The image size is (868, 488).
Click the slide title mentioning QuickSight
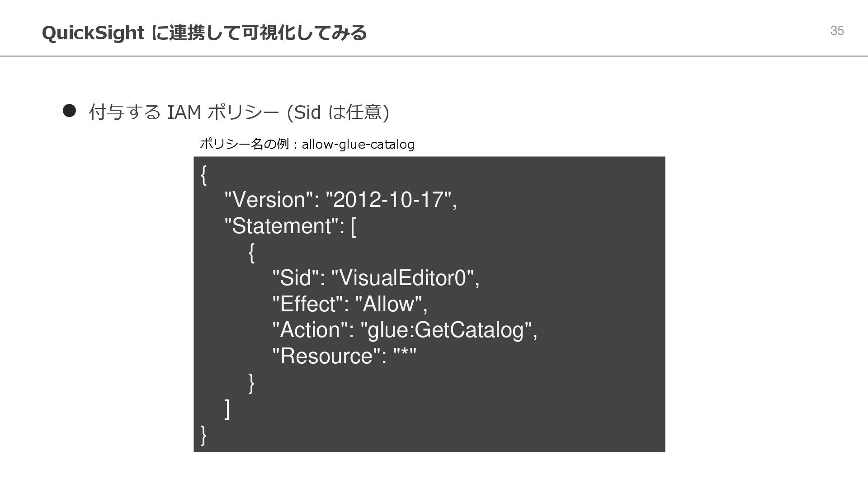[204, 33]
